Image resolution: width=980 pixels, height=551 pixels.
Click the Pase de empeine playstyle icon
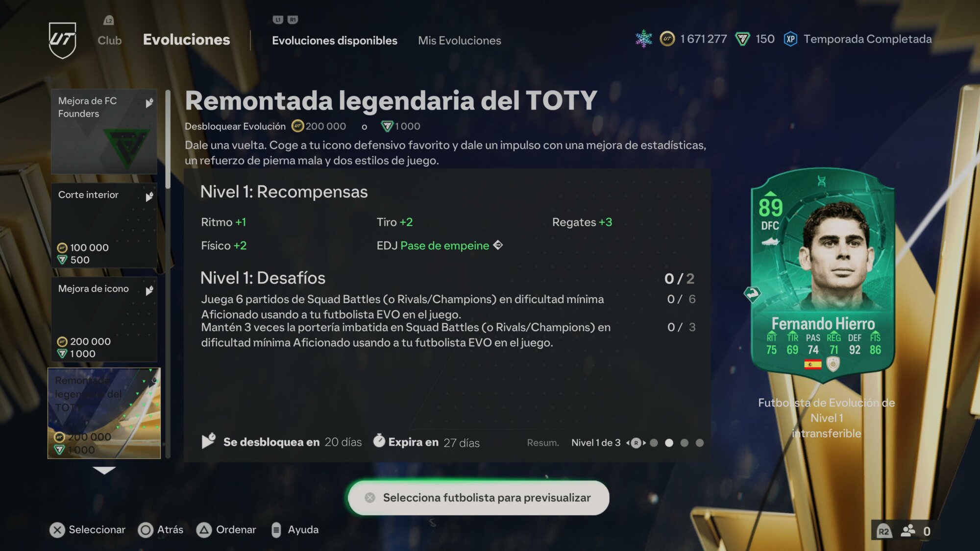tap(498, 245)
